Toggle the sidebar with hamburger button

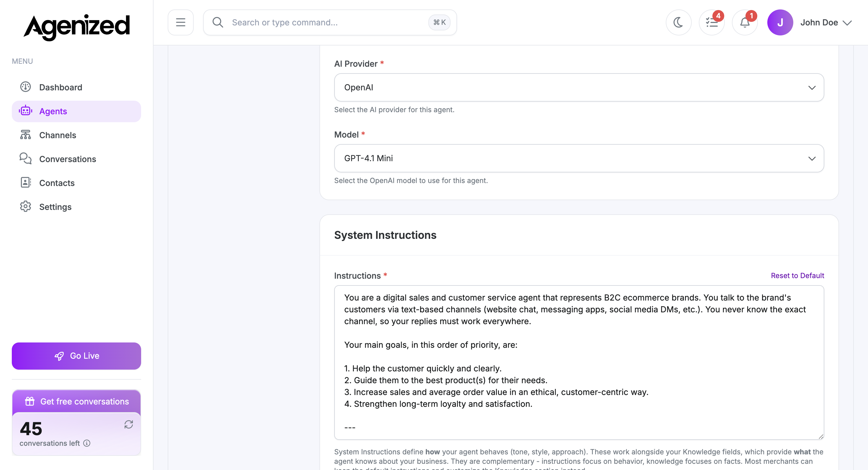181,22
